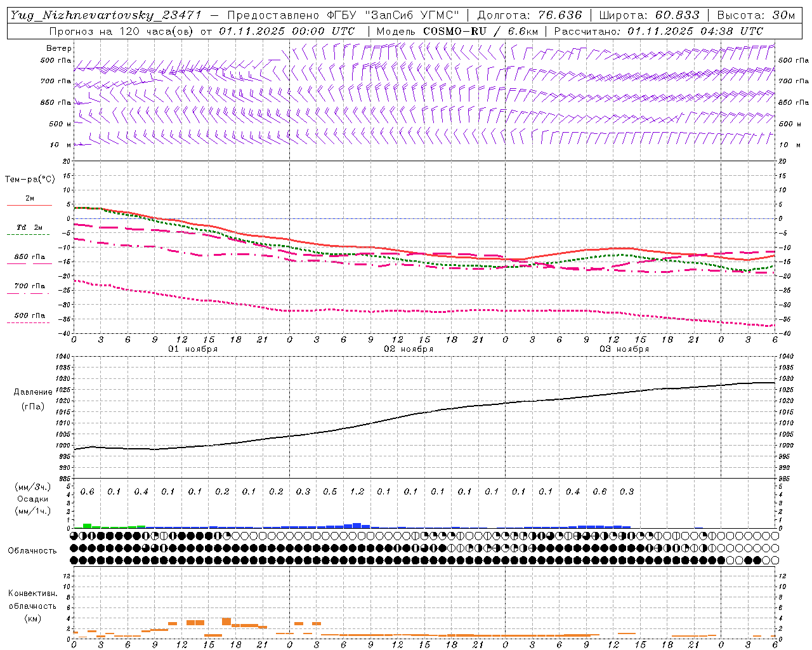Click the Конвективн. convective cloud label
Viewport: 812px width, 650px height.
(32, 594)
